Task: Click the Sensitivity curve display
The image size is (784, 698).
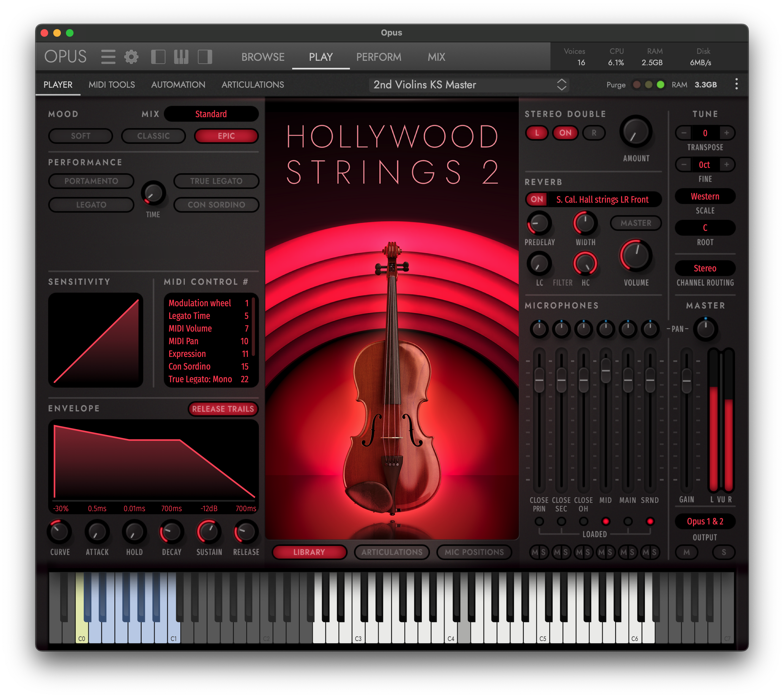Action: pos(96,340)
